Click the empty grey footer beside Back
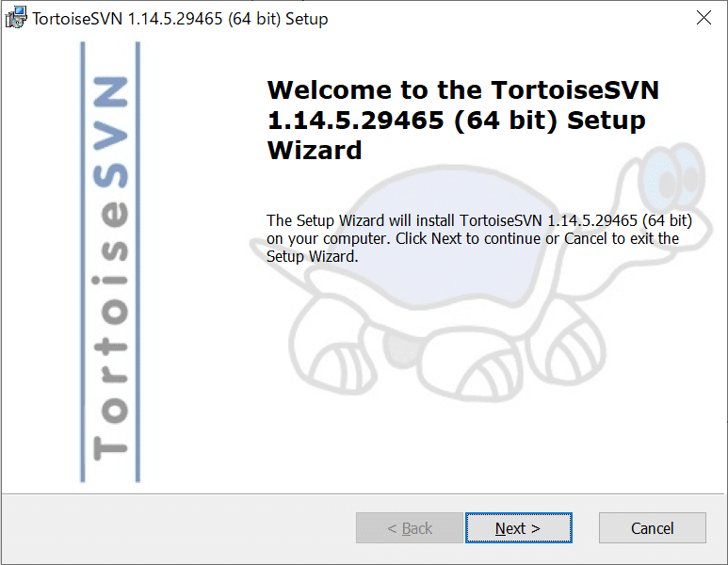The width and height of the screenshot is (728, 565). pos(179,528)
